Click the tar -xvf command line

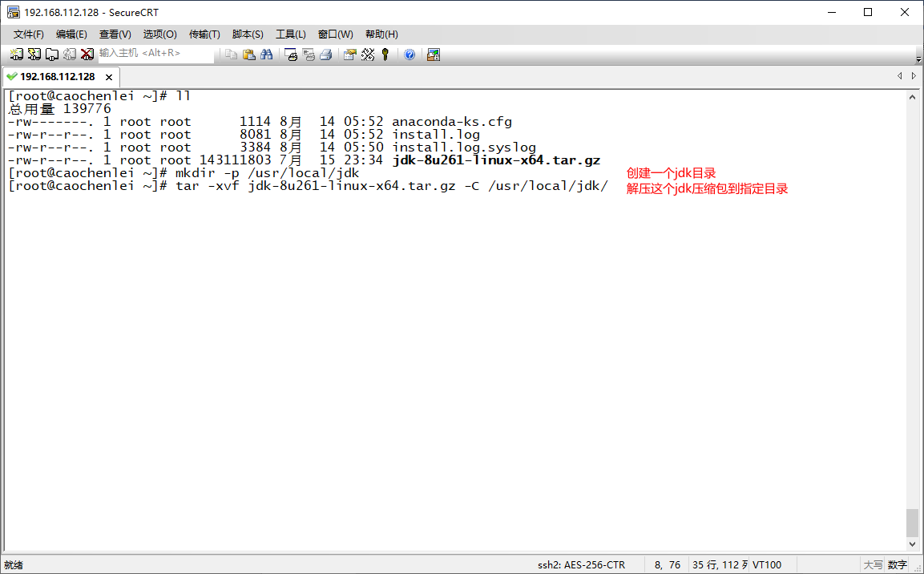coord(391,186)
